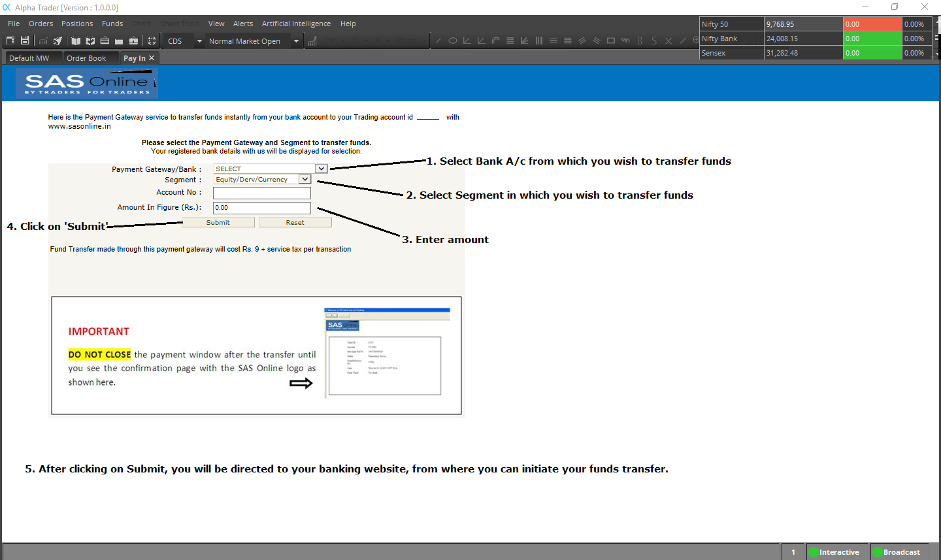Open the Help menu
Viewport: 941px width, 560px height.
[348, 24]
